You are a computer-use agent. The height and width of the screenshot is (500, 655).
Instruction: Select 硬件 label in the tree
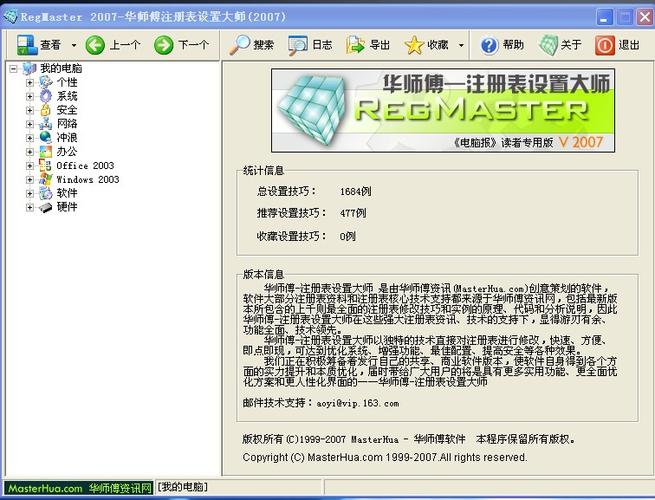click(67, 207)
